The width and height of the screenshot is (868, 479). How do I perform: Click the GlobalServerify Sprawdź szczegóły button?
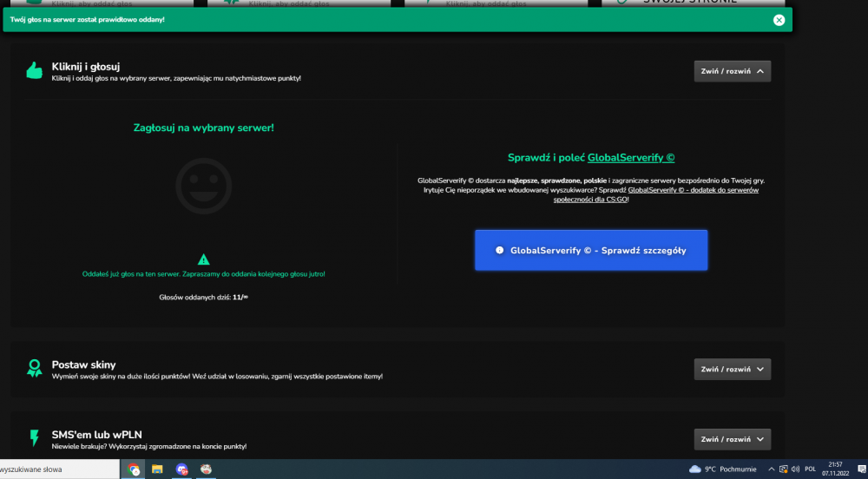(591, 251)
